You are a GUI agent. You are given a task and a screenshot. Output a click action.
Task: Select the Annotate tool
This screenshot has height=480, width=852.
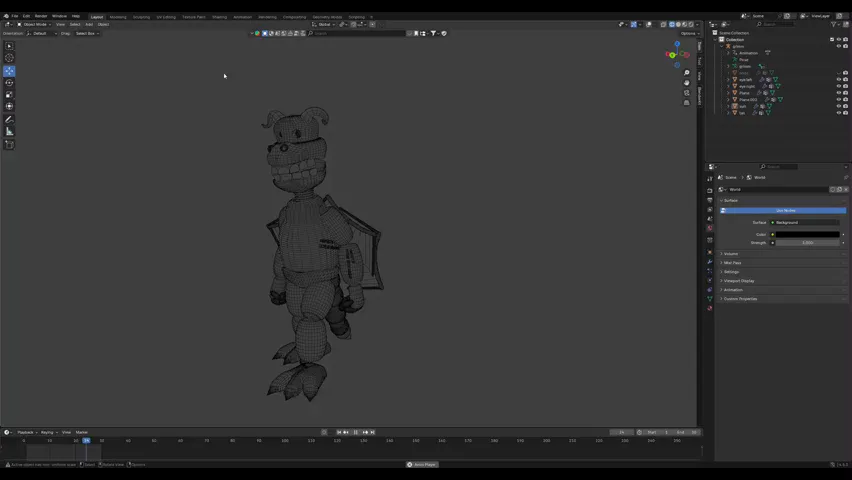tap(9, 120)
